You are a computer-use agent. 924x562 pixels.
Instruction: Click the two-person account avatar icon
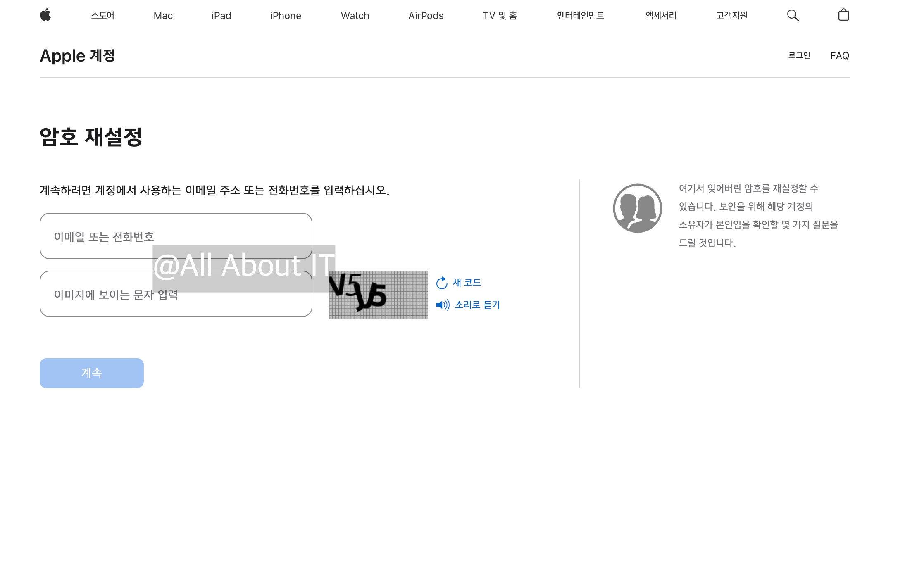637,208
